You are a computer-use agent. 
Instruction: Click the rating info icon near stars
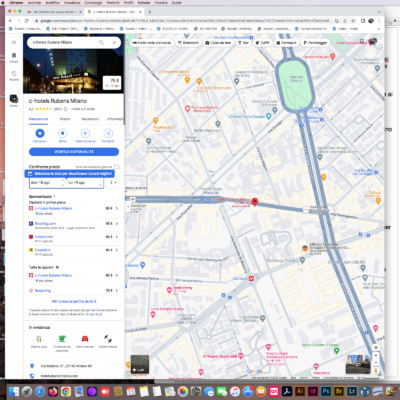66,109
